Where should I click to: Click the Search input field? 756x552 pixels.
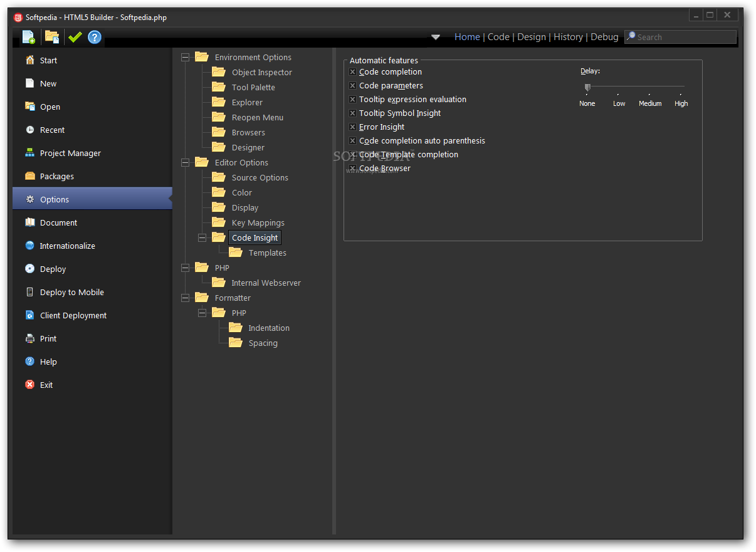click(x=680, y=37)
